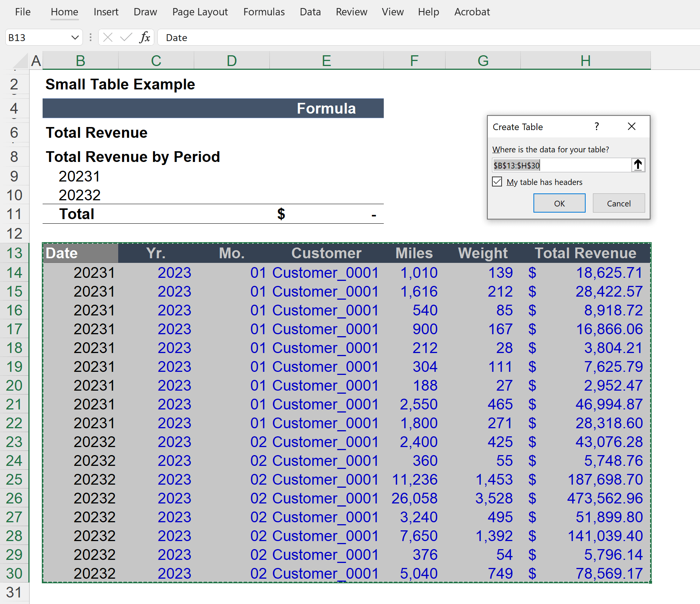Close the Create Table dialog
Screen dimensions: 700x604
click(632, 126)
